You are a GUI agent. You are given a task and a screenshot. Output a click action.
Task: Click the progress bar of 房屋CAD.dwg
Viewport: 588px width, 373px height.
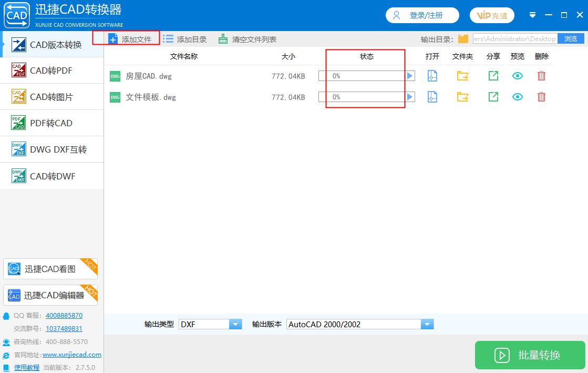point(363,75)
